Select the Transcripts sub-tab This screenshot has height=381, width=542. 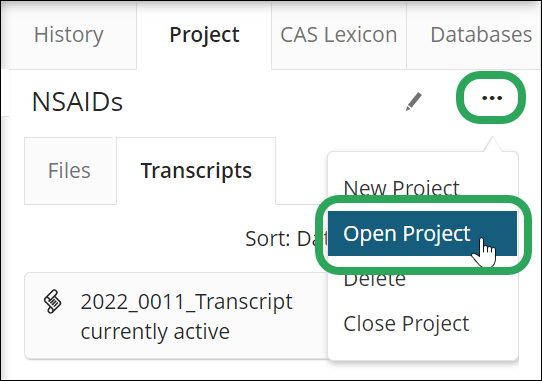pyautogui.click(x=196, y=171)
